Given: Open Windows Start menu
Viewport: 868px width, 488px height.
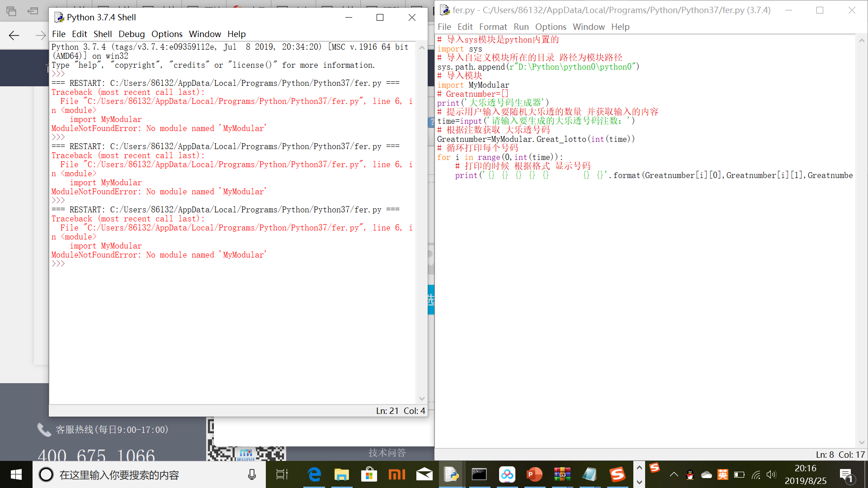Looking at the screenshot, I should (x=16, y=474).
